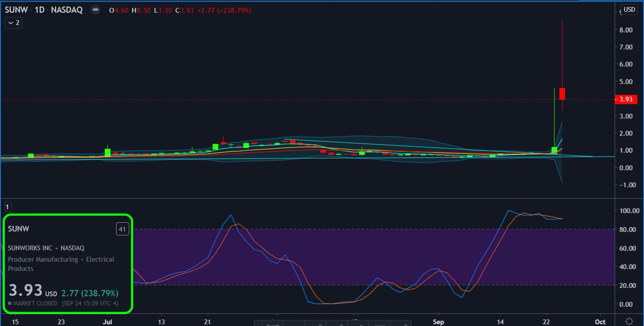Click the tall green candlestick near Sep 22
The width and height of the screenshot is (644, 326).
click(554, 150)
